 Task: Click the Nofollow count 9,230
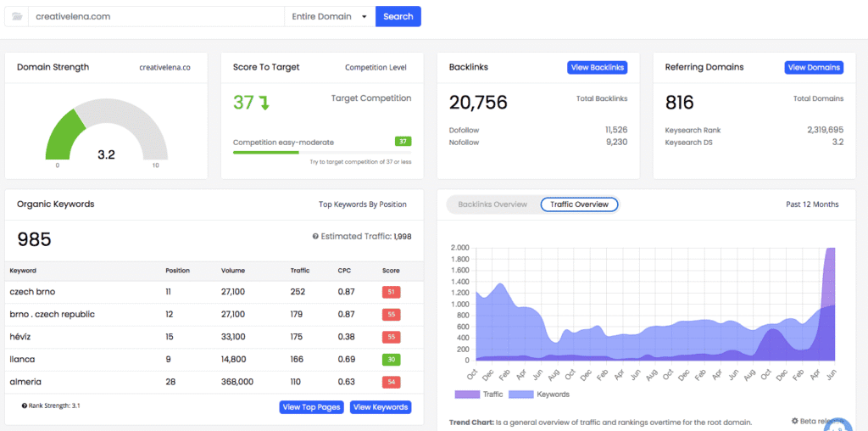point(617,143)
